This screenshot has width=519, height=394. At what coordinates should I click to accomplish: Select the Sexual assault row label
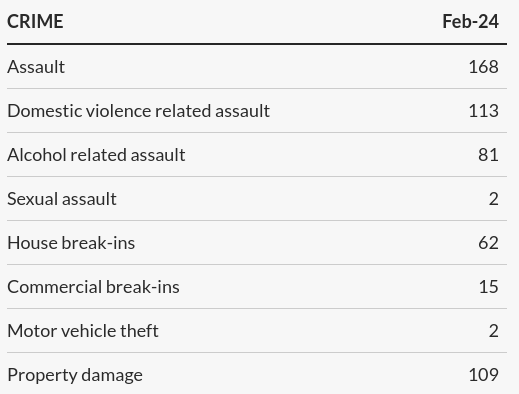click(x=62, y=199)
